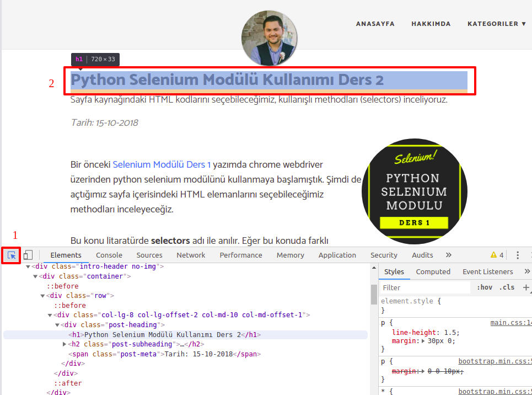Image resolution: width=532 pixels, height=395 pixels.
Task: Select the span post-meta node
Action: pyautogui.click(x=164, y=354)
